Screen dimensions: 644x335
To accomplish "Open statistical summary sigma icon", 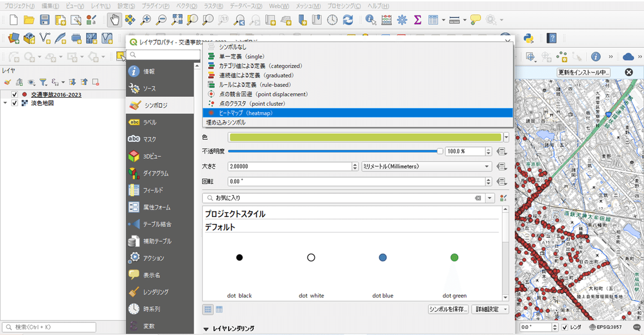I will (417, 20).
